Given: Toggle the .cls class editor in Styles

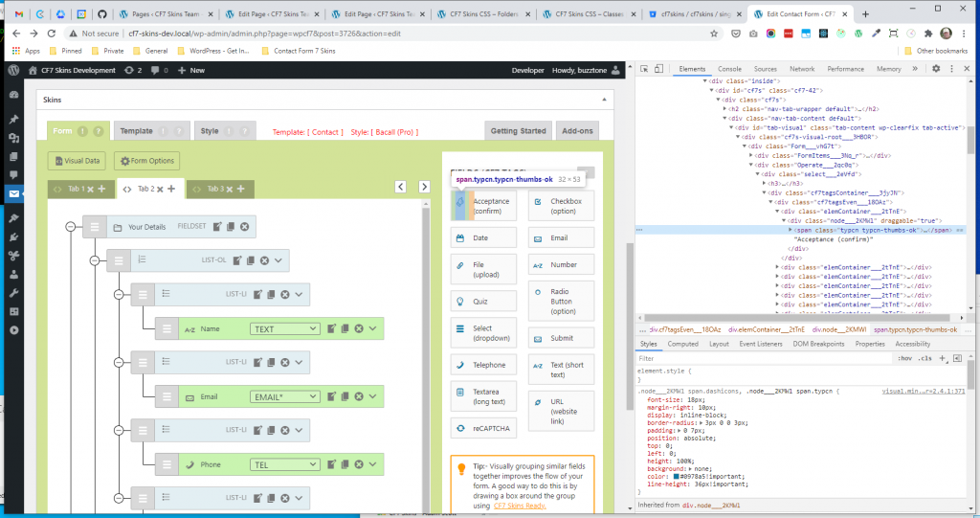Looking at the screenshot, I should point(924,357).
